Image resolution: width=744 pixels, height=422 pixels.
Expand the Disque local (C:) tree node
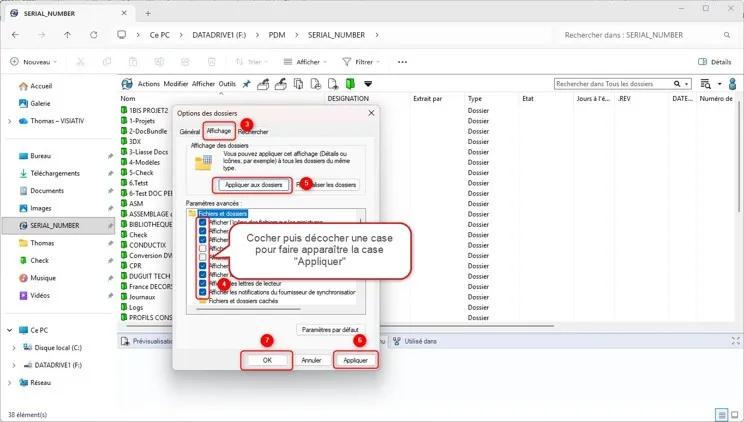click(x=14, y=347)
